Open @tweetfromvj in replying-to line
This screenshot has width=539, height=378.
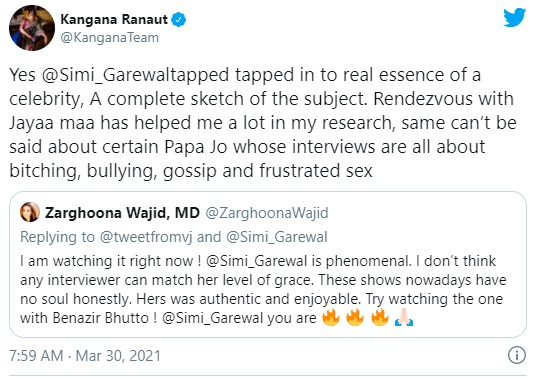(x=146, y=237)
